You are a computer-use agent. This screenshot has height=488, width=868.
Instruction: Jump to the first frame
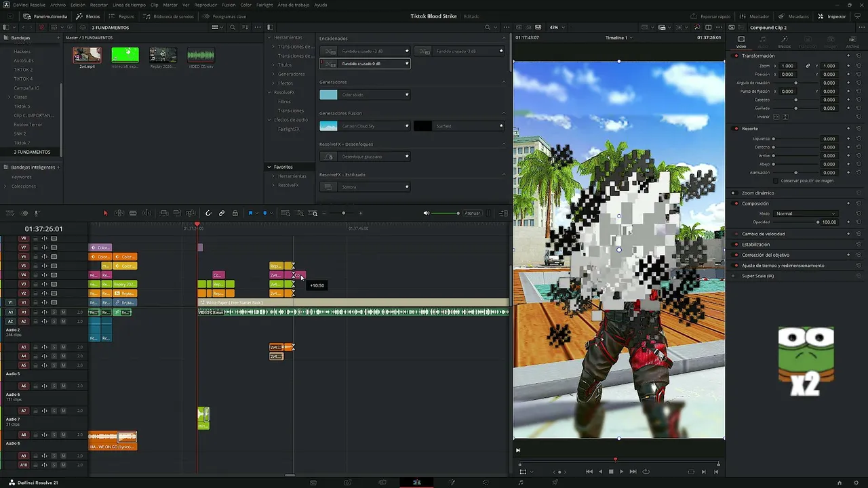pyautogui.click(x=589, y=472)
